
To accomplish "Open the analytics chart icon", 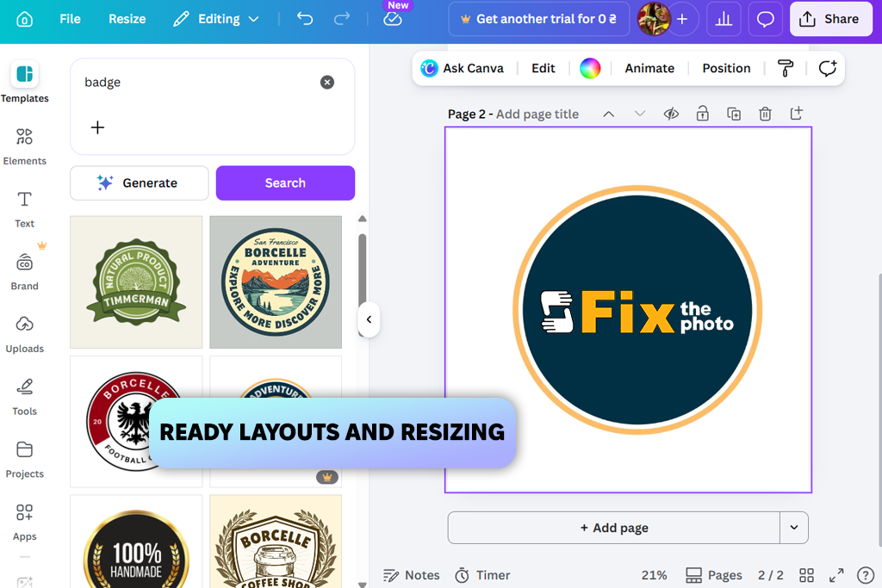I will [724, 19].
